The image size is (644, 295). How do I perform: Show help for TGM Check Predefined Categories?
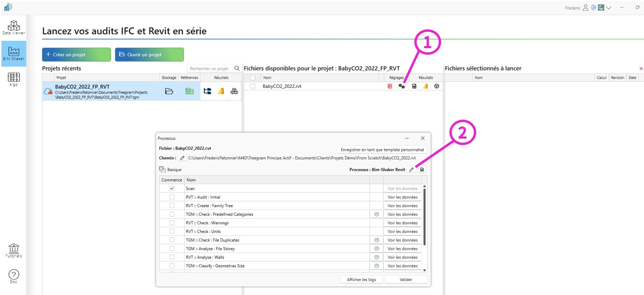point(376,214)
